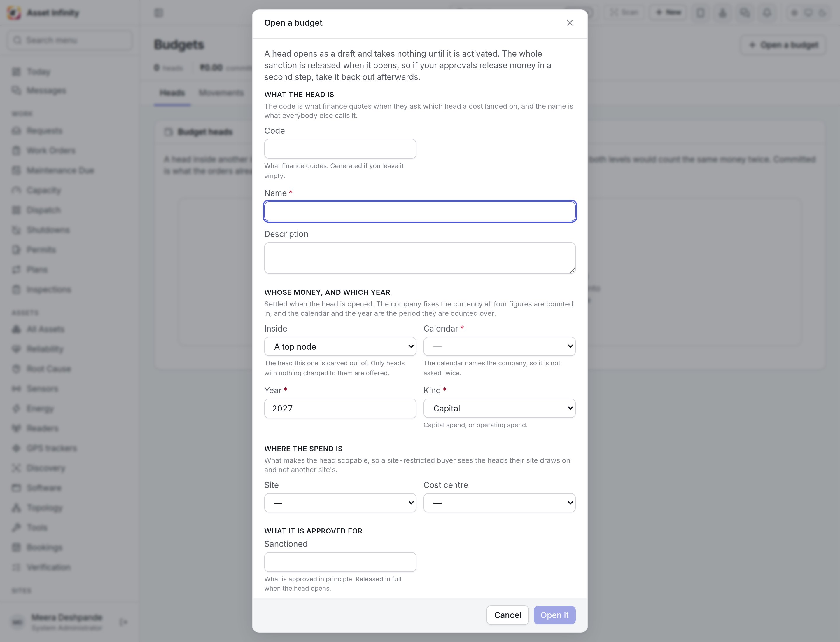Viewport: 840px width, 642px height.
Task: Click the New button in top bar
Action: pos(668,13)
